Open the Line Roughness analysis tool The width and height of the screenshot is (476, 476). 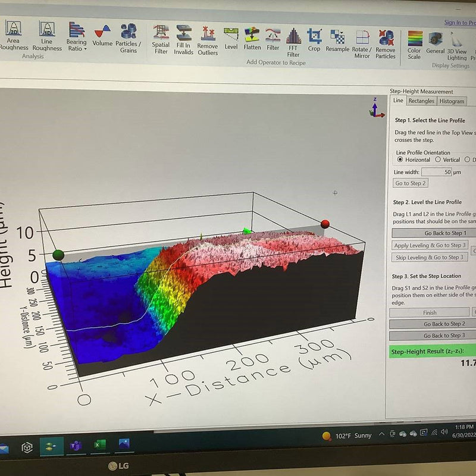coord(47,36)
